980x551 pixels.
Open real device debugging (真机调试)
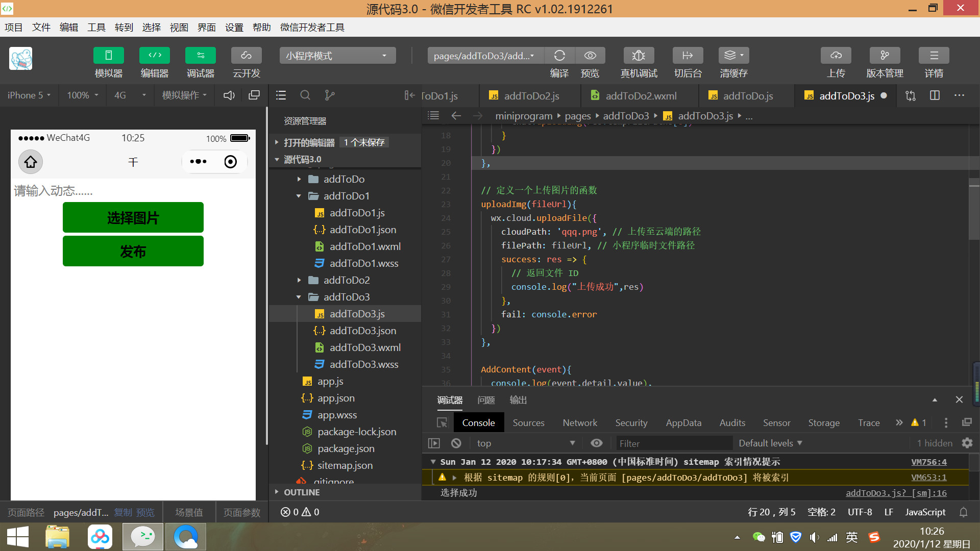639,56
